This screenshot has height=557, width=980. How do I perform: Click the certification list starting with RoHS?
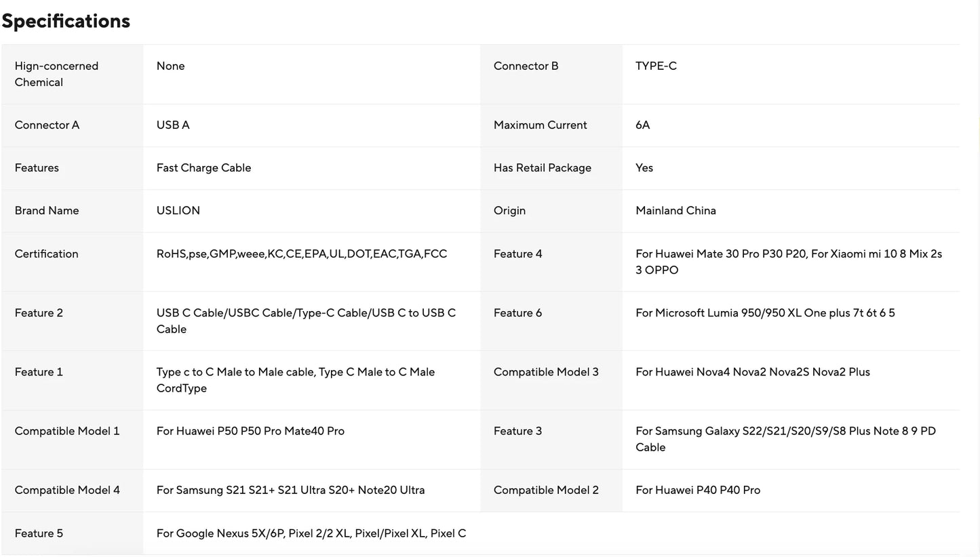(301, 254)
